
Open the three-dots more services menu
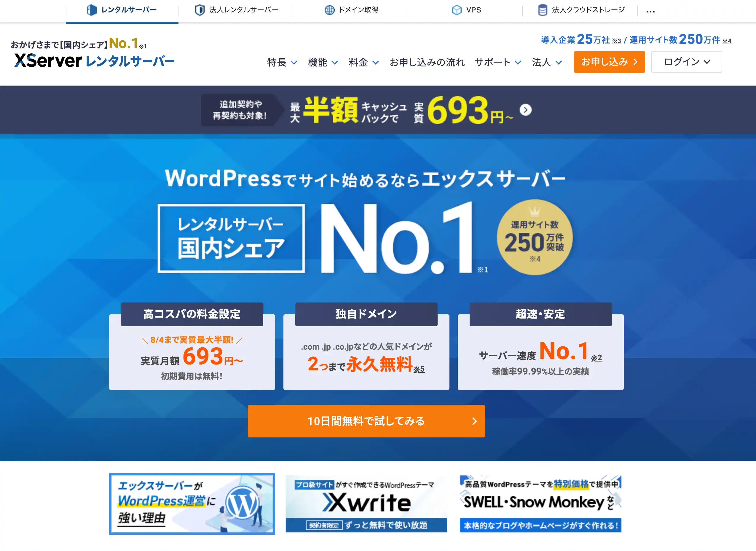pos(650,11)
